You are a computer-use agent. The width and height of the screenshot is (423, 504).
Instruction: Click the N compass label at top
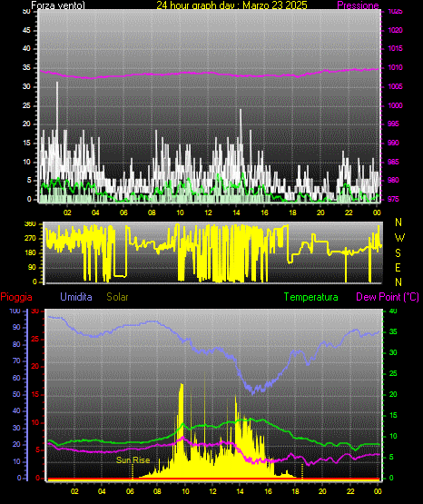[398, 222]
